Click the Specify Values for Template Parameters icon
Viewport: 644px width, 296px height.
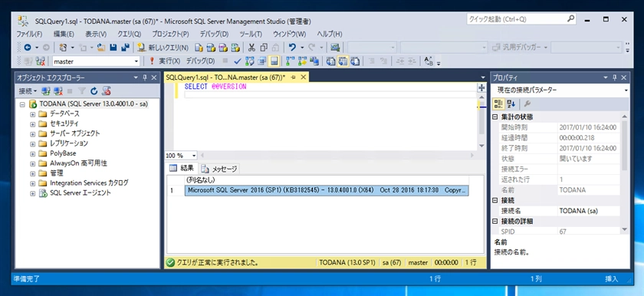pos(429,61)
